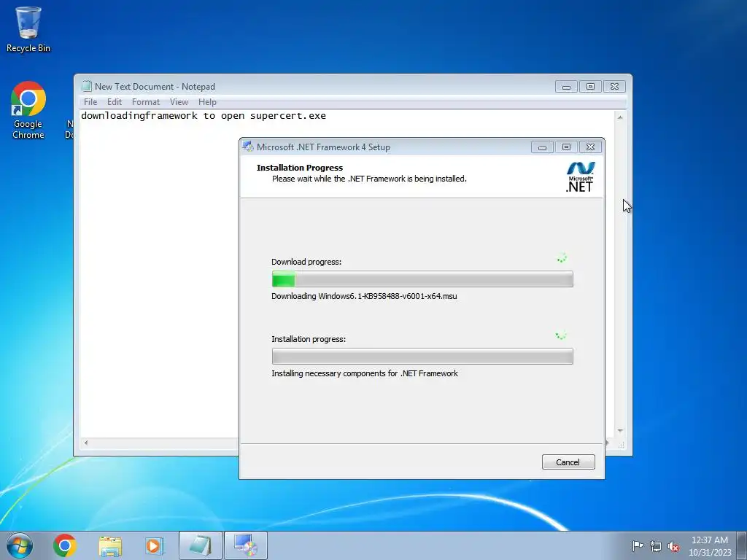Open Action Center flag tray icon
Image resolution: width=747 pixels, height=560 pixels.
point(638,545)
